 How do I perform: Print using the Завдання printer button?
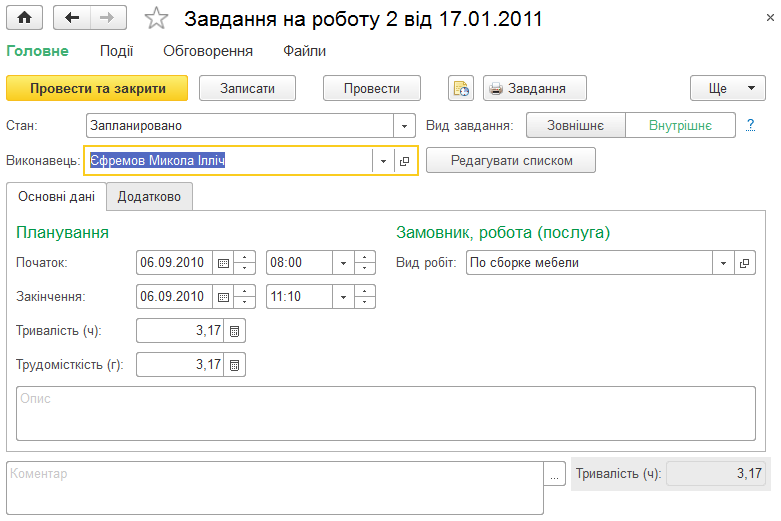coord(534,89)
